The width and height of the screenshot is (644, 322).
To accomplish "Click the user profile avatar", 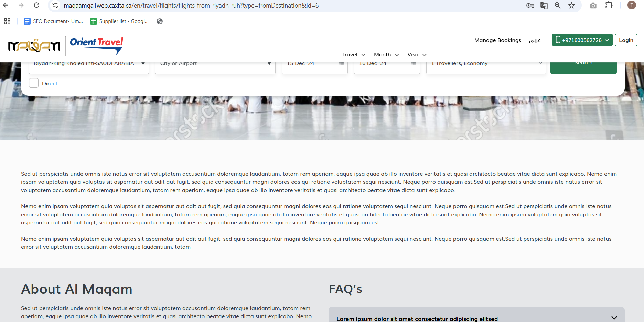I will [x=632, y=5].
